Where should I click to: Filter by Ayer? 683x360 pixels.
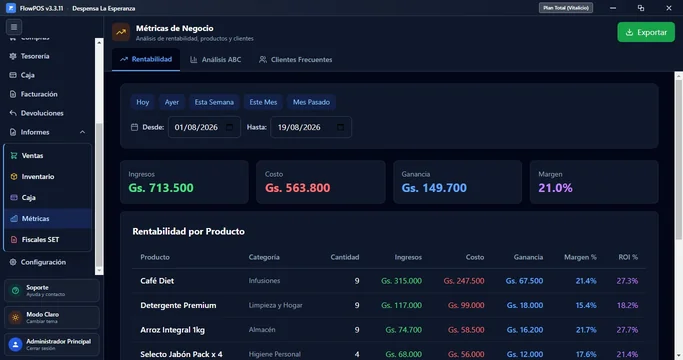click(x=172, y=102)
